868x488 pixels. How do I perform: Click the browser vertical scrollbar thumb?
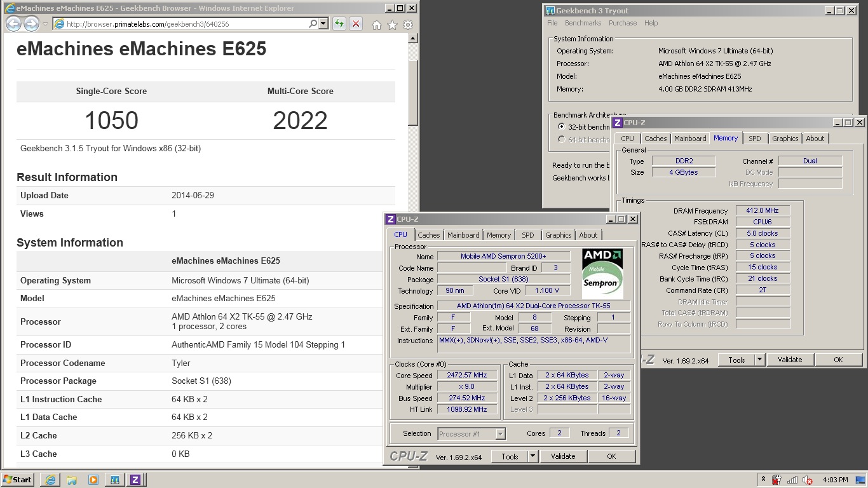click(x=413, y=92)
